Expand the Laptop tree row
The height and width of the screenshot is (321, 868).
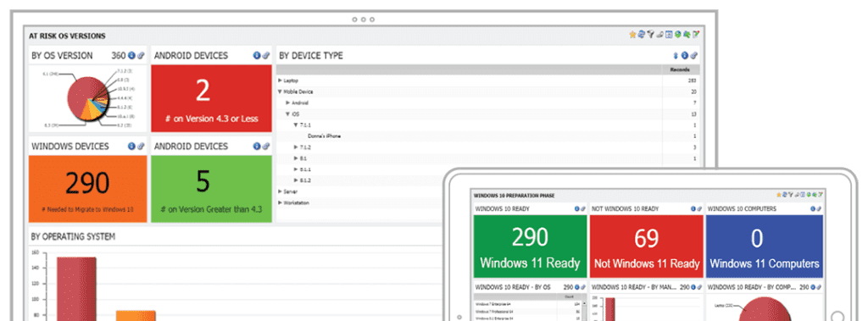[280, 80]
